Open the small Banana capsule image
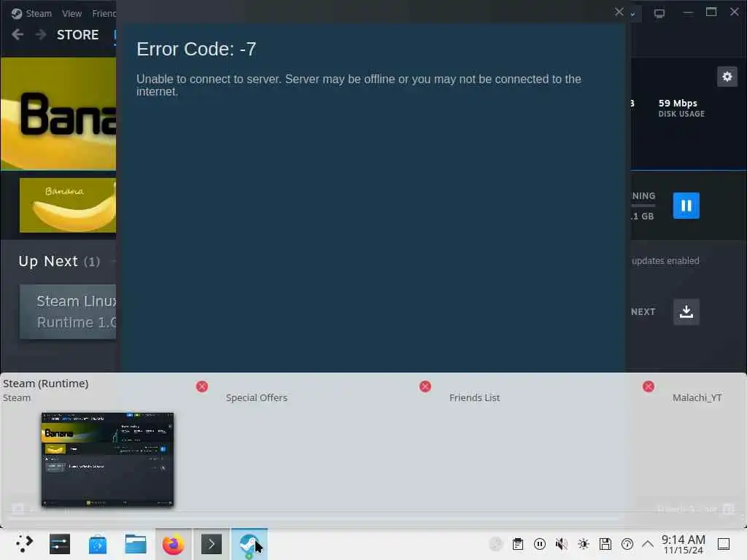 [68, 205]
